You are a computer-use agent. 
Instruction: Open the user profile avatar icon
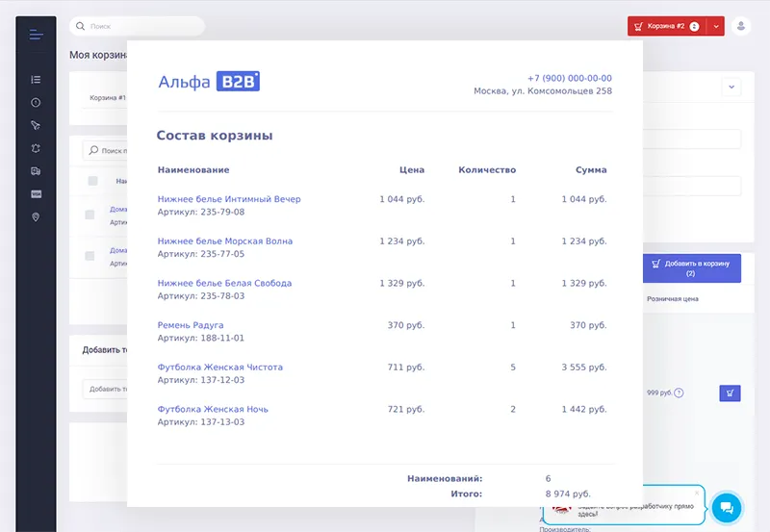pyautogui.click(x=741, y=27)
